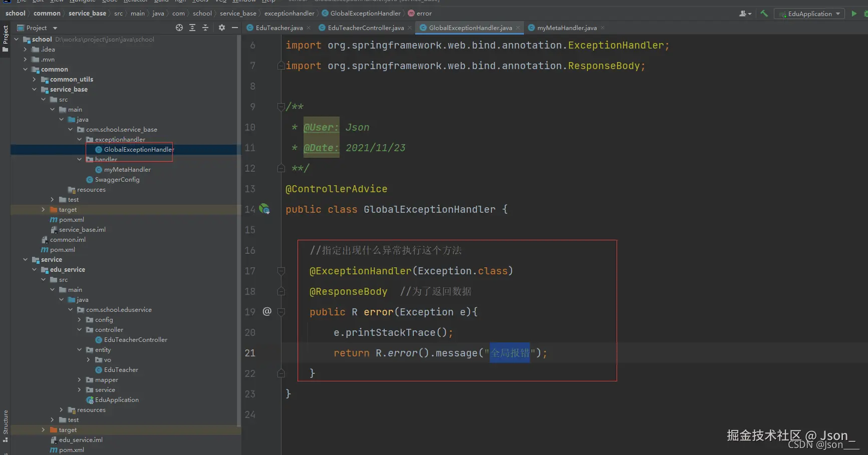Click '@ExceptionHandler(Exception.class)' on line 17
The height and width of the screenshot is (455, 868).
pyautogui.click(x=411, y=271)
